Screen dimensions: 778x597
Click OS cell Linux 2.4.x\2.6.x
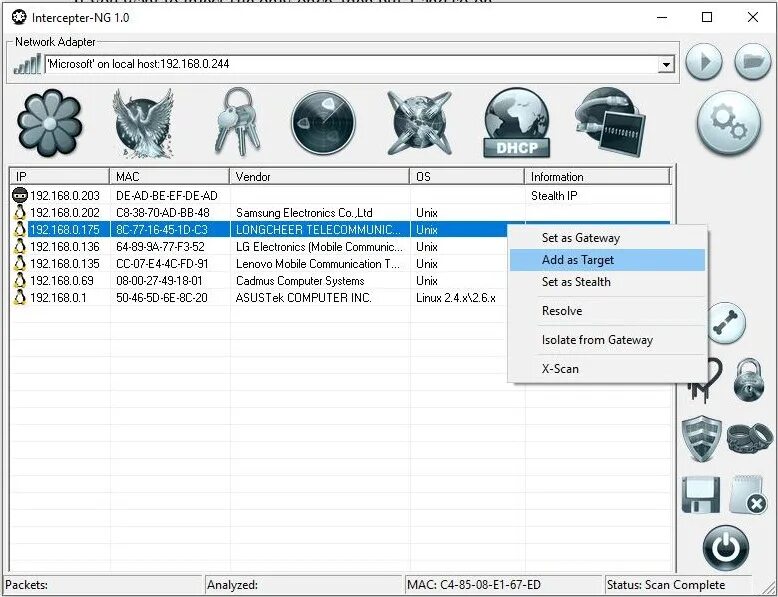click(x=455, y=297)
